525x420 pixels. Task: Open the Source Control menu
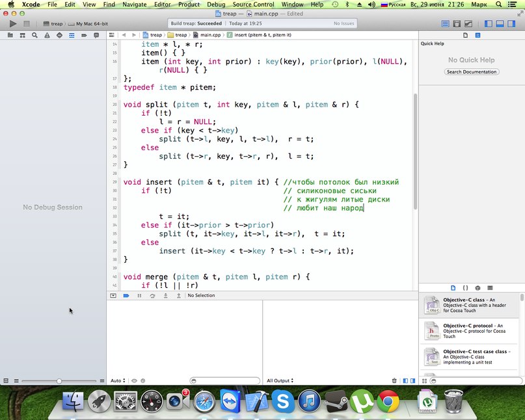pyautogui.click(x=254, y=5)
